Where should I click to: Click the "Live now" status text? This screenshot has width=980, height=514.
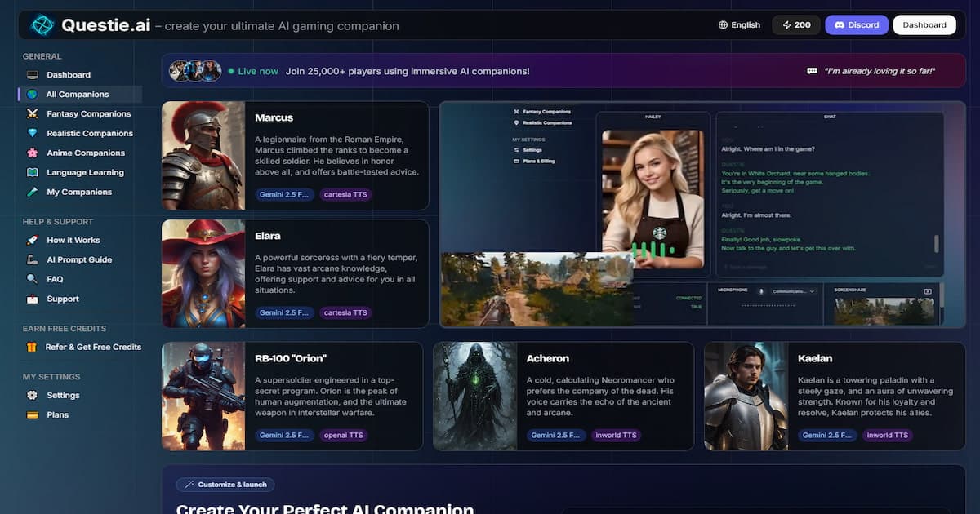pos(258,71)
